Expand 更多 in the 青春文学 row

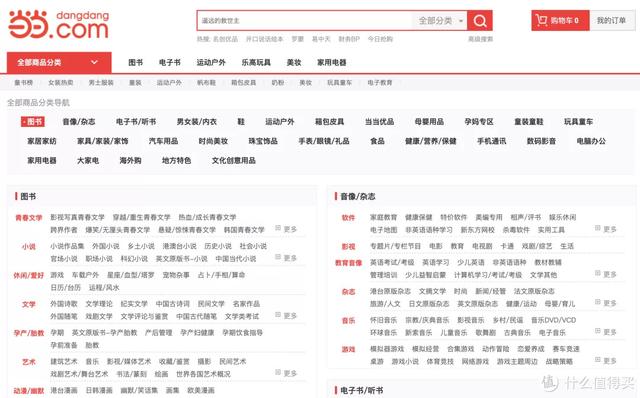point(287,229)
